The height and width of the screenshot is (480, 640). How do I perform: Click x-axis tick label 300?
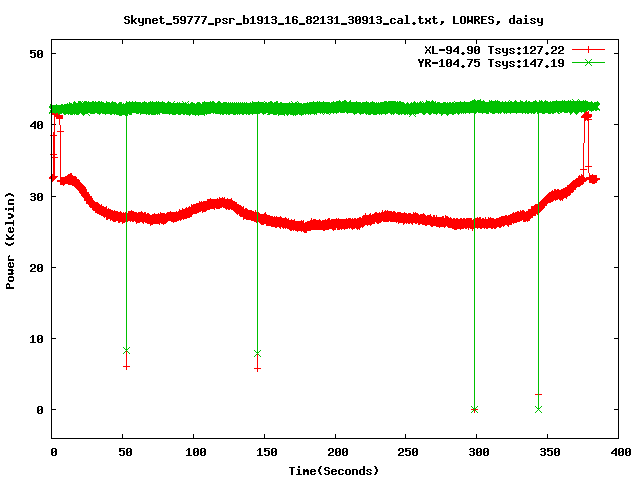pyautogui.click(x=479, y=452)
